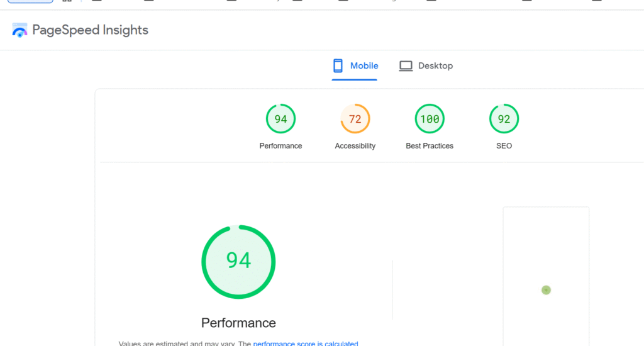Click the PageSpeed Insights logo icon
This screenshot has height=346, width=644.
point(20,30)
